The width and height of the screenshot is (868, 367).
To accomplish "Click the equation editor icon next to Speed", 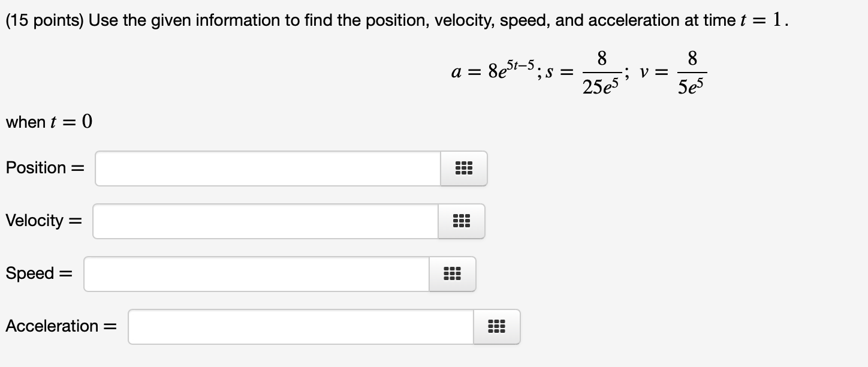I will click(x=452, y=273).
